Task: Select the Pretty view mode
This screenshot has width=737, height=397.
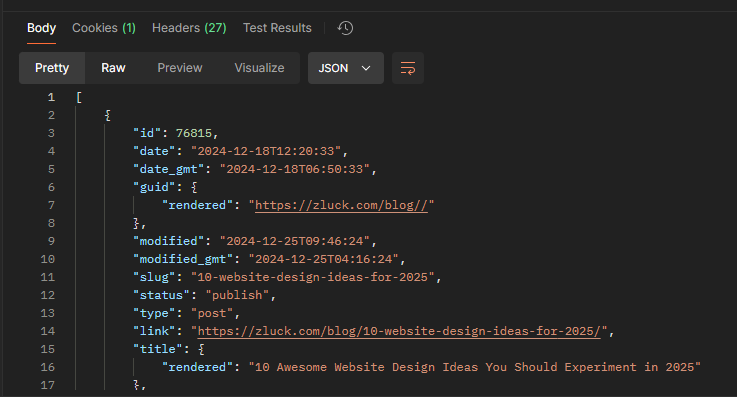Action: [52, 68]
